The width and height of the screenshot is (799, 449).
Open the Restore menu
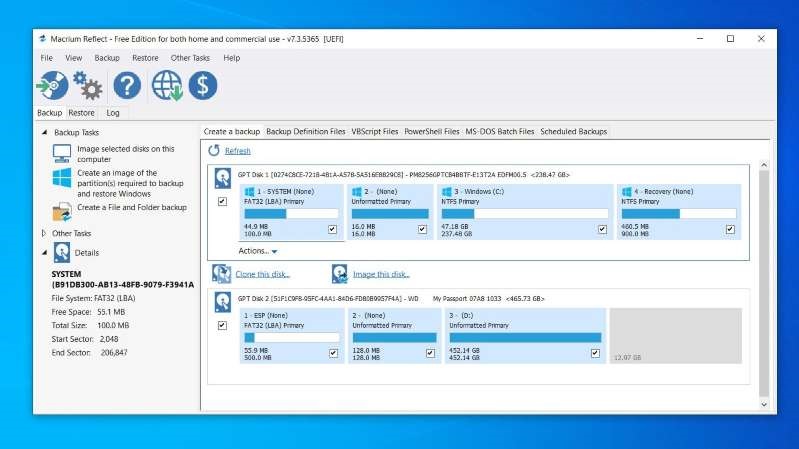[x=145, y=58]
